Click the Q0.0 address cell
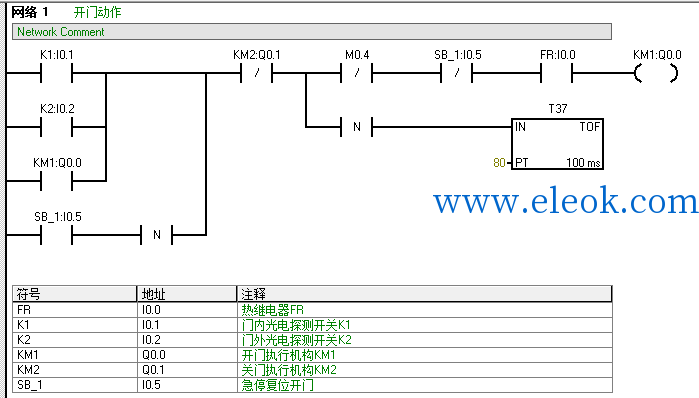This screenshot has width=699, height=398. (x=187, y=355)
